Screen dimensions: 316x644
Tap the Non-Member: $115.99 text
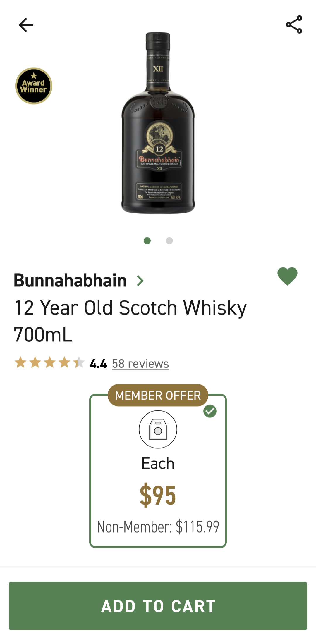(158, 527)
